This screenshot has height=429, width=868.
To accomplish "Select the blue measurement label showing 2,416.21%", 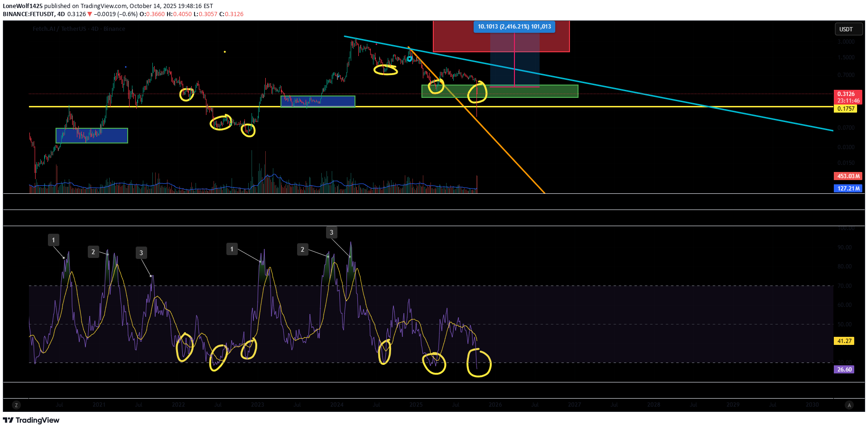I will pyautogui.click(x=514, y=27).
